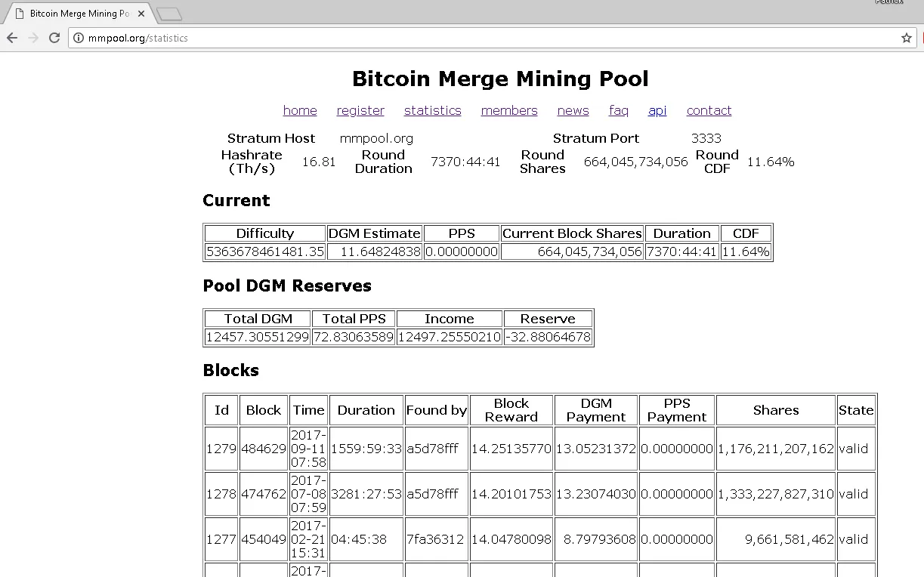Select Round CDF value 11.64% in summary

tap(771, 162)
